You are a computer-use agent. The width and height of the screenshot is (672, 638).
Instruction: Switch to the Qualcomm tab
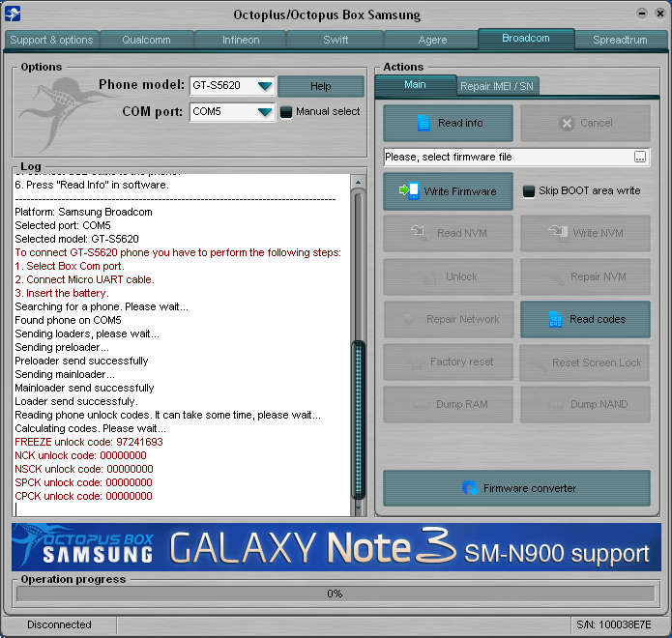click(x=146, y=40)
